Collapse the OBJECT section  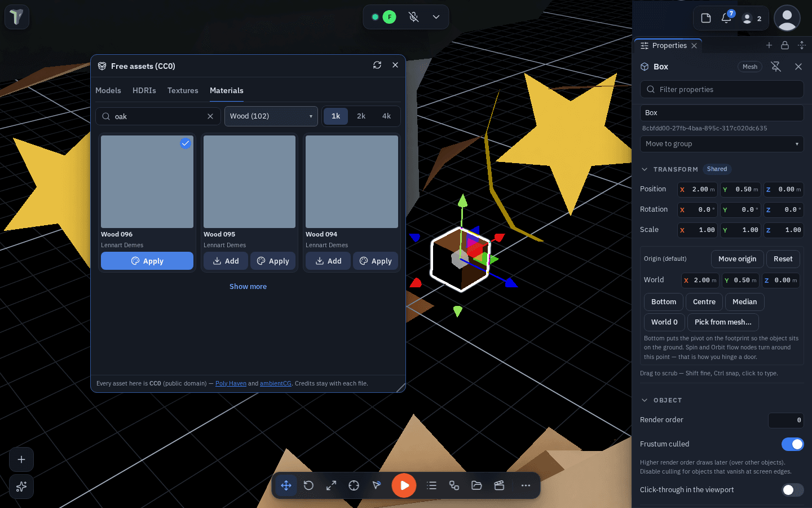(x=645, y=400)
